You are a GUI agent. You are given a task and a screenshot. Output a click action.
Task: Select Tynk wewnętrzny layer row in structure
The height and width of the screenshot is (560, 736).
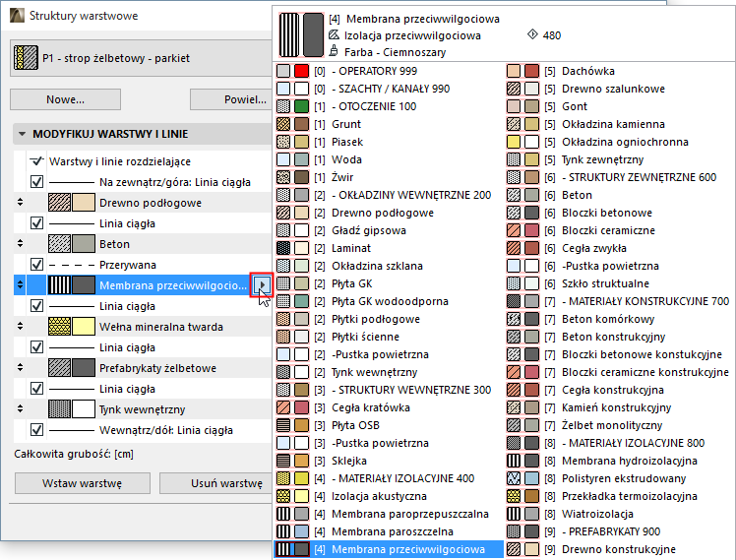pyautogui.click(x=143, y=409)
